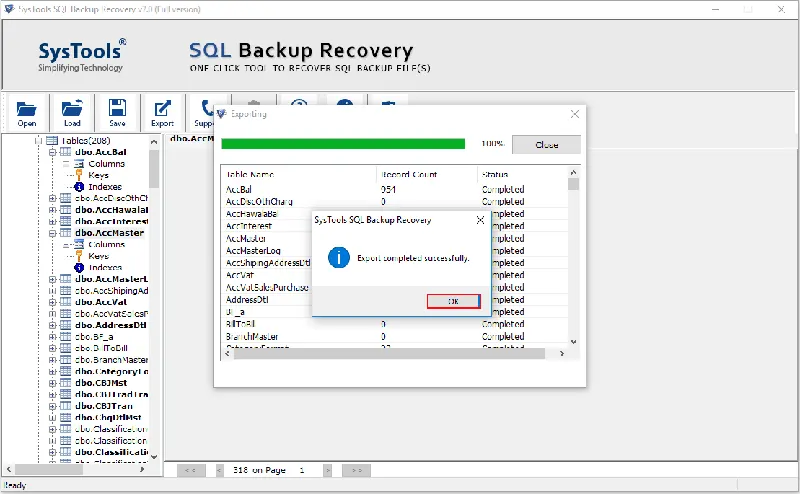Click the tree panel scroll-up arrow

[x=154, y=142]
